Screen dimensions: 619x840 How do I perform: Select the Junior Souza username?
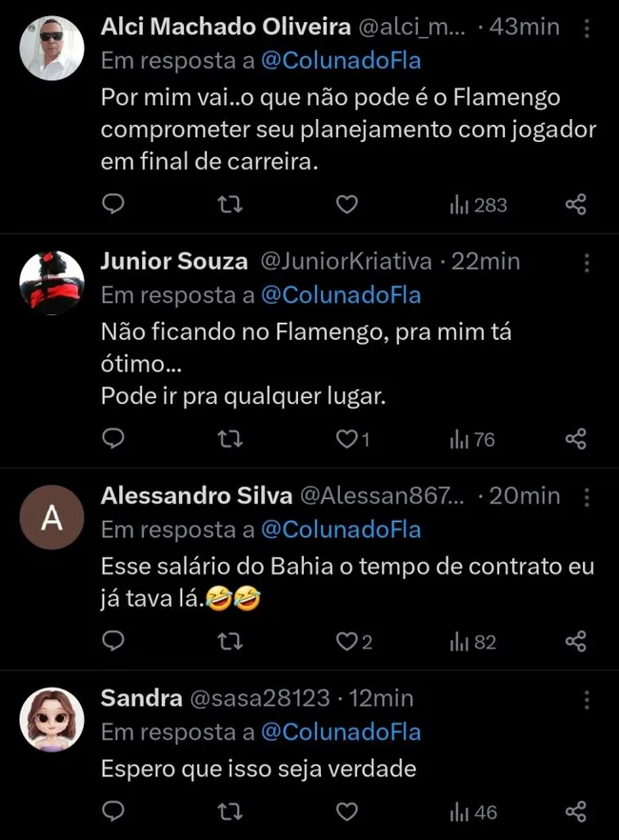[174, 261]
